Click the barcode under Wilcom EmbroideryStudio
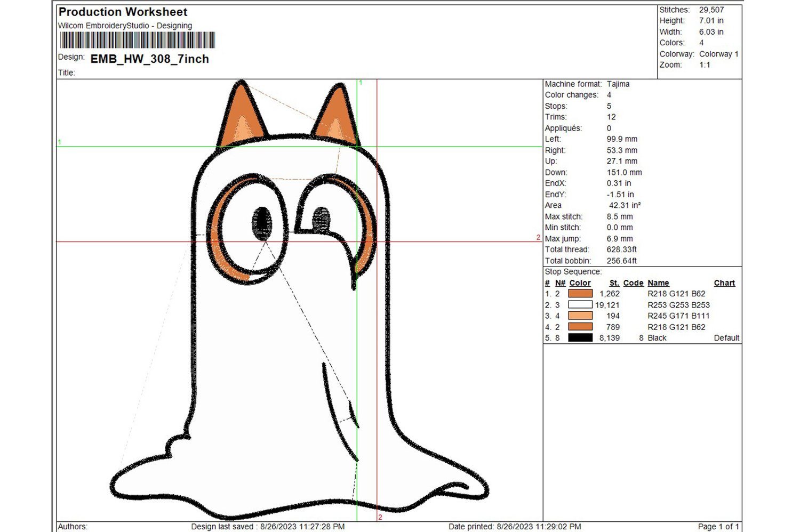Screen dimensions: 800x532 [137, 40]
